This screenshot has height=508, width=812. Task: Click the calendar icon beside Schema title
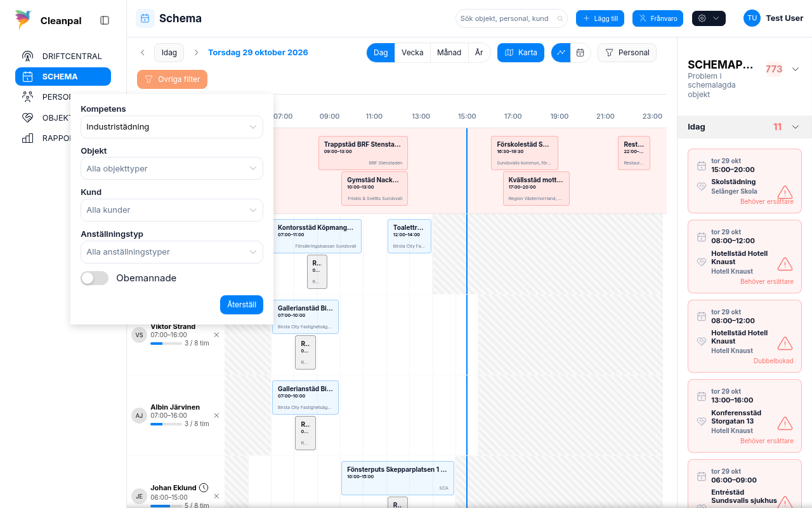(145, 18)
